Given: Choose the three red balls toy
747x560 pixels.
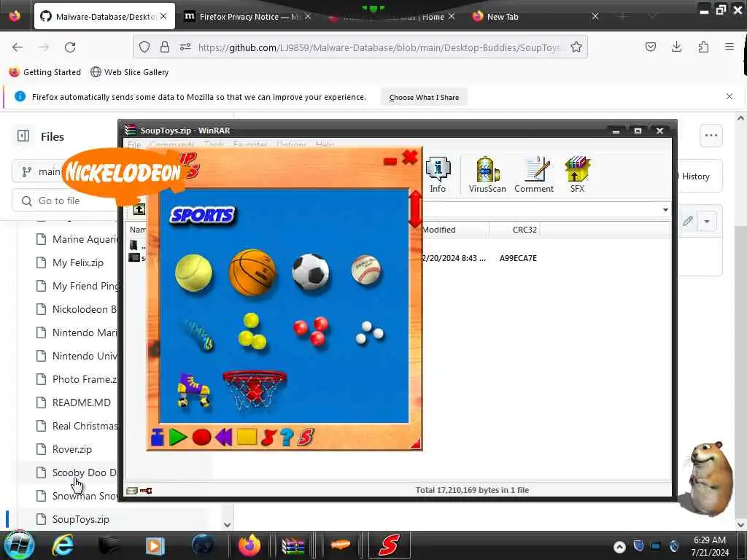Looking at the screenshot, I should tap(311, 330).
